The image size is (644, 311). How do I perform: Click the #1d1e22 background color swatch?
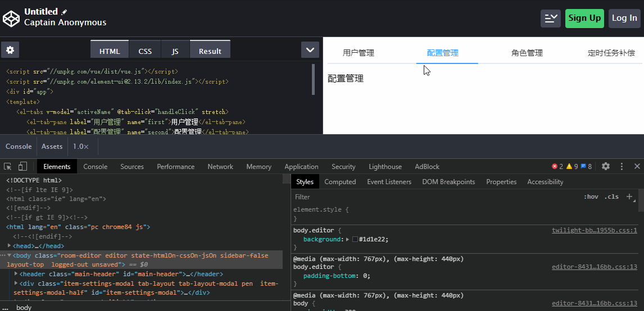point(355,239)
